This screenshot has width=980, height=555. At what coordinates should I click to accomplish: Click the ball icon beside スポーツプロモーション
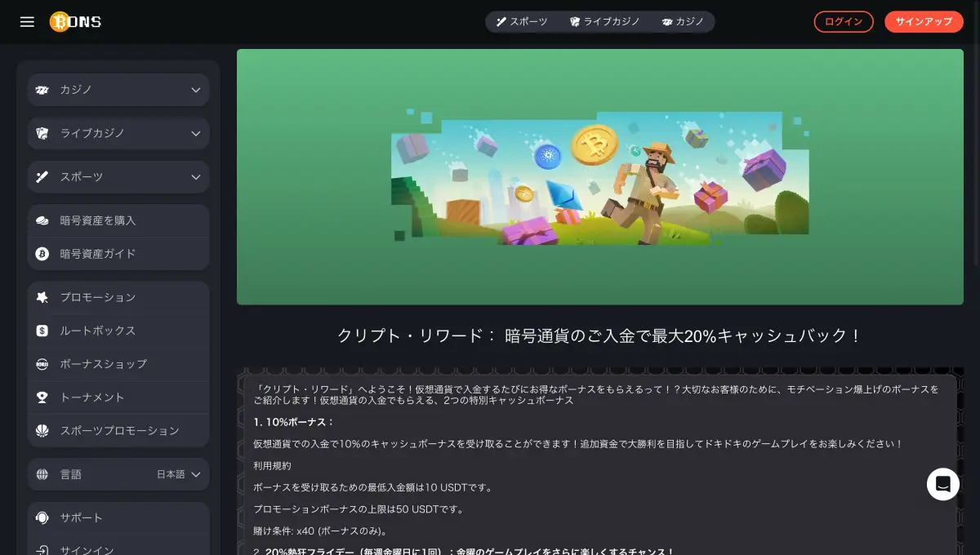click(x=42, y=430)
